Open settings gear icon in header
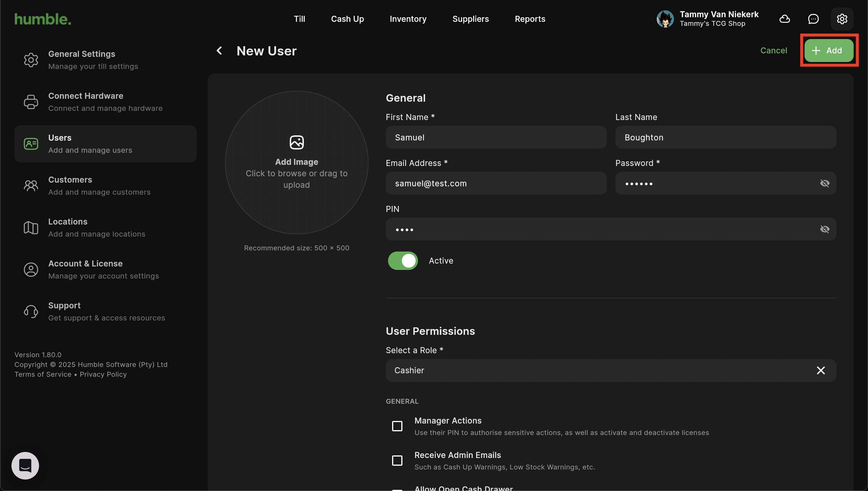The width and height of the screenshot is (868, 491). click(842, 19)
